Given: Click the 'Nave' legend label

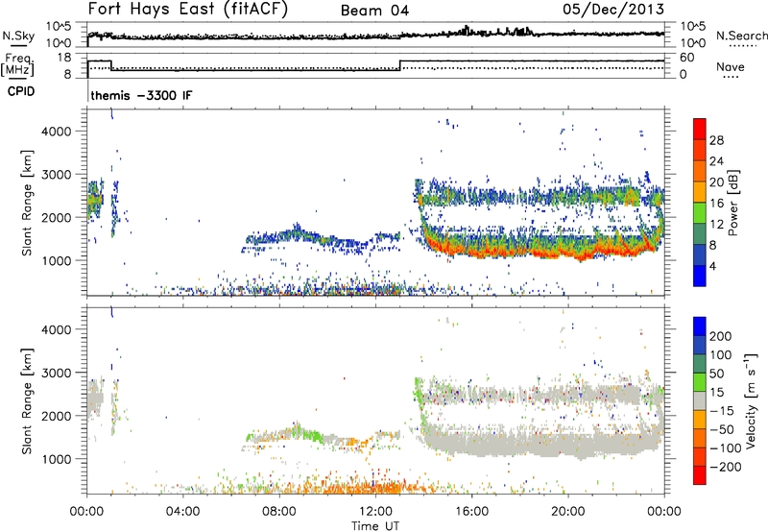Looking at the screenshot, I should click(731, 66).
